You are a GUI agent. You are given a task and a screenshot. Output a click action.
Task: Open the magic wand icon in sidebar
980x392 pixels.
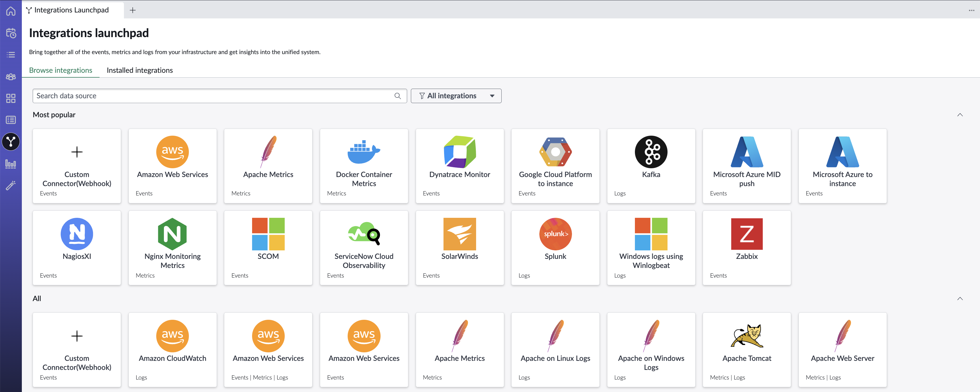(11, 185)
